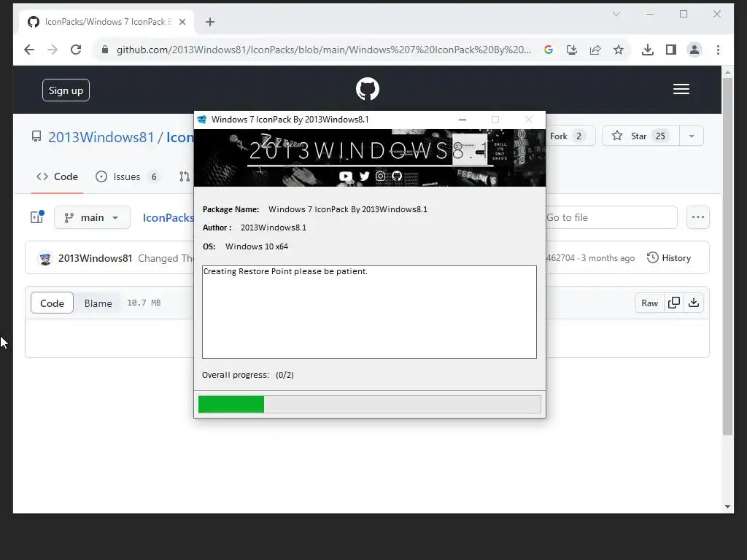This screenshot has width=747, height=560.
Task: Click the browser vertical scrollbar
Action: click(727, 257)
